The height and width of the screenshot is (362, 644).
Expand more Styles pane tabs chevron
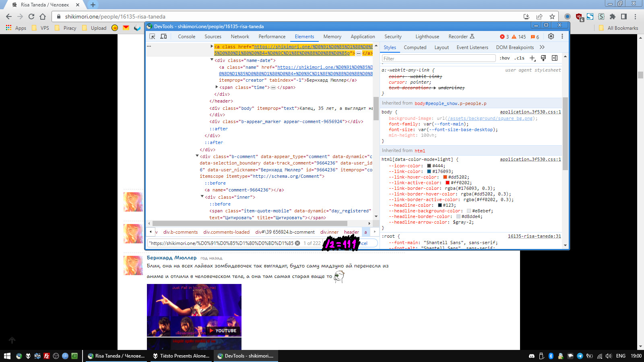542,47
